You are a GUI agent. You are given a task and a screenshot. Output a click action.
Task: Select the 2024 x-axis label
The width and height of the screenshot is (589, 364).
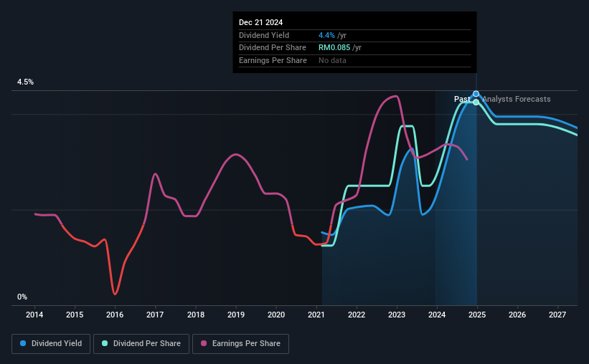click(x=437, y=315)
